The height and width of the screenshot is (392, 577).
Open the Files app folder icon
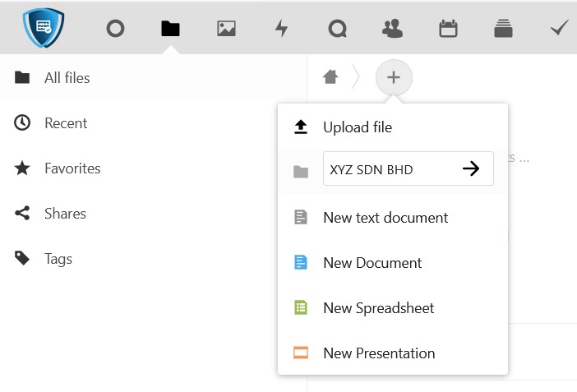[x=170, y=29]
